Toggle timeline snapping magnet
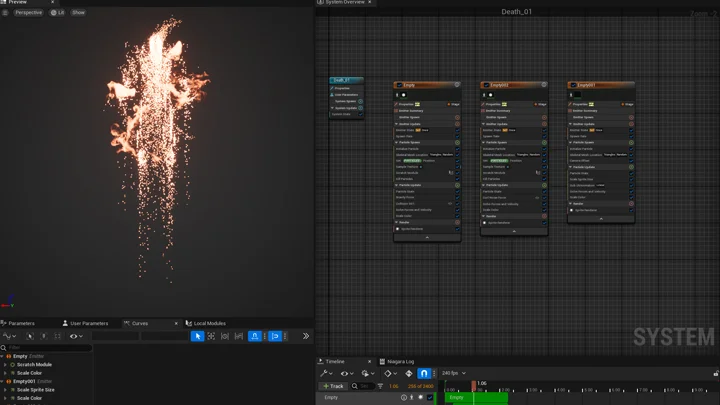 click(x=424, y=373)
